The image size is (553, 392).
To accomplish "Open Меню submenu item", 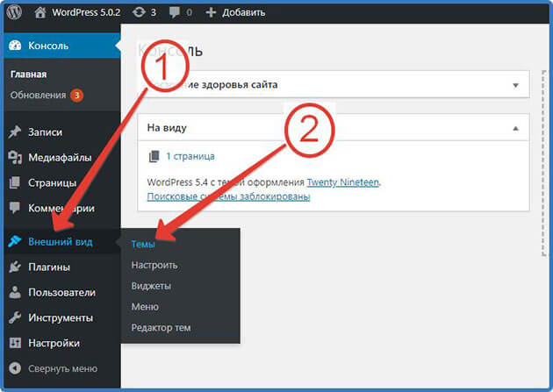I will tap(145, 306).
